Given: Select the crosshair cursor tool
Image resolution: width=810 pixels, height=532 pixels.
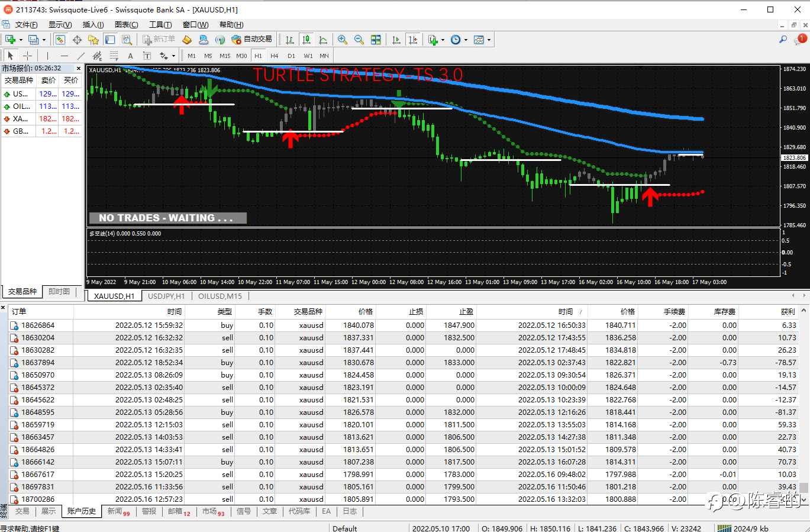Looking at the screenshot, I should click(27, 56).
